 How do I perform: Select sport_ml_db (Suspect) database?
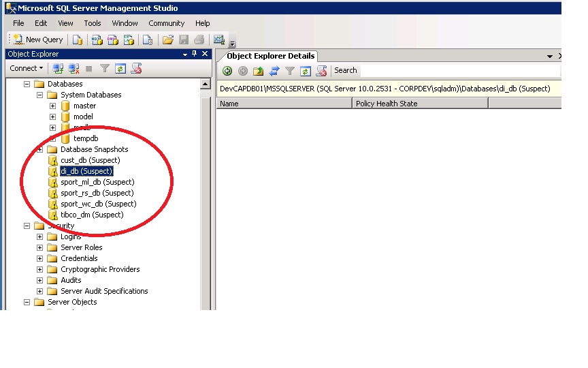[x=97, y=182]
